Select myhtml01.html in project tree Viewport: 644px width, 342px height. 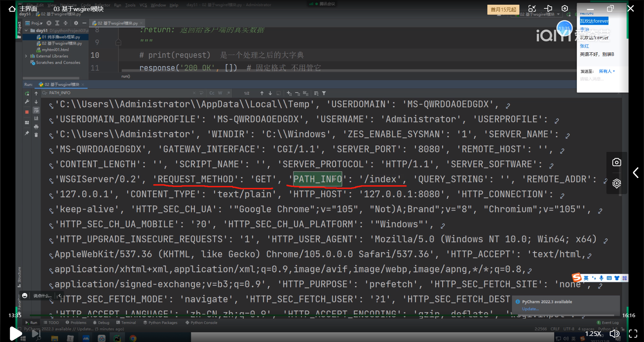(x=53, y=50)
